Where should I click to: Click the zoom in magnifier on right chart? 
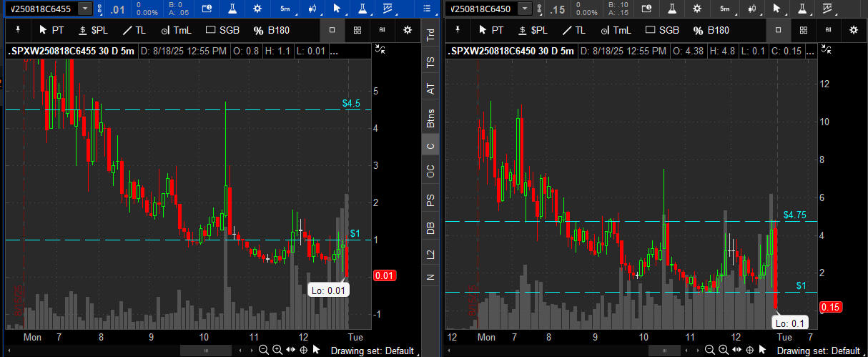724,350
